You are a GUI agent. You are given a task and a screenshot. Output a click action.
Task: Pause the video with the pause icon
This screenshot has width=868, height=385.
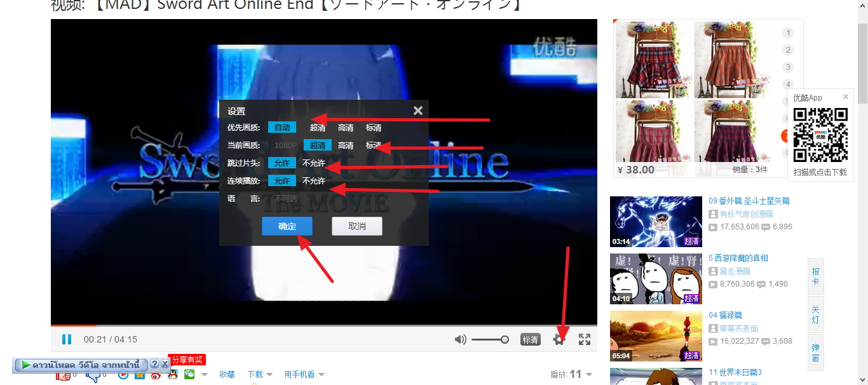pyautogui.click(x=67, y=339)
